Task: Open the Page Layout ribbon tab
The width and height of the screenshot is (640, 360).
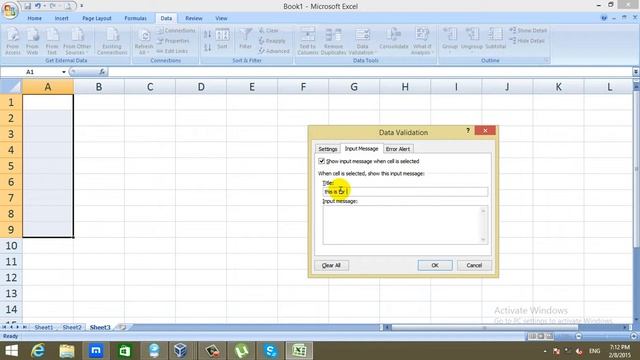Action: click(x=97, y=18)
